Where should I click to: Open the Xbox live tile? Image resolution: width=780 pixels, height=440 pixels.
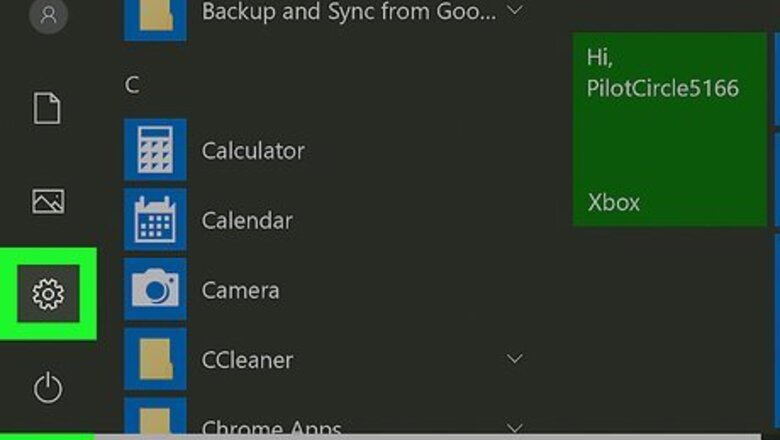pos(670,130)
